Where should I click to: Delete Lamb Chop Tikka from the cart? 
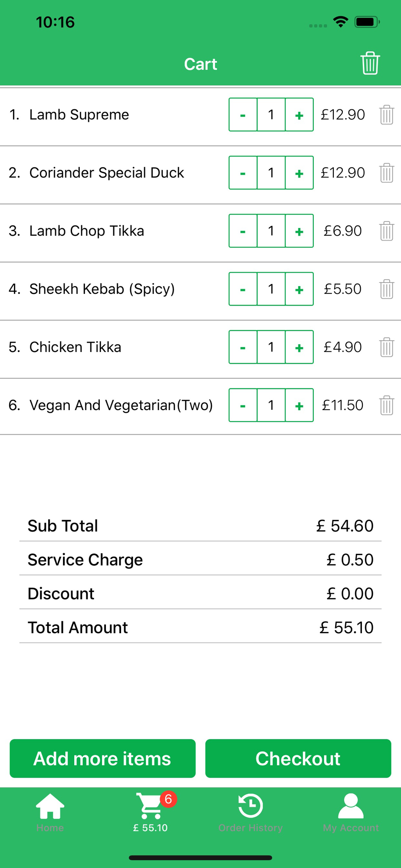click(386, 231)
